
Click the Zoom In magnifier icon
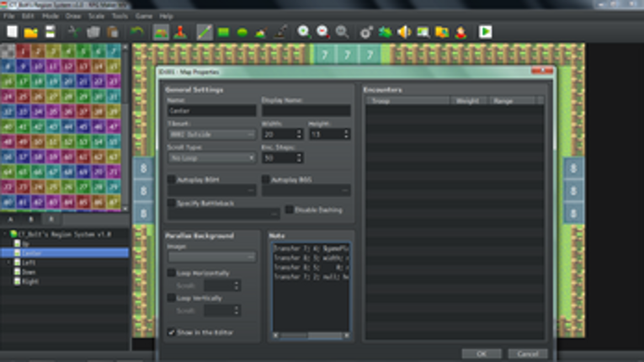click(x=304, y=32)
